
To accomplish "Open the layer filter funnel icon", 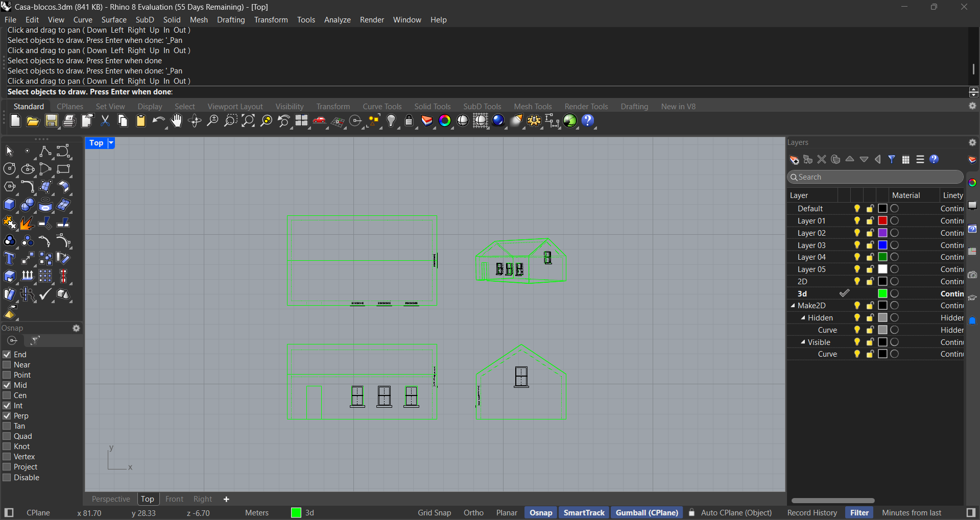I will [x=892, y=159].
